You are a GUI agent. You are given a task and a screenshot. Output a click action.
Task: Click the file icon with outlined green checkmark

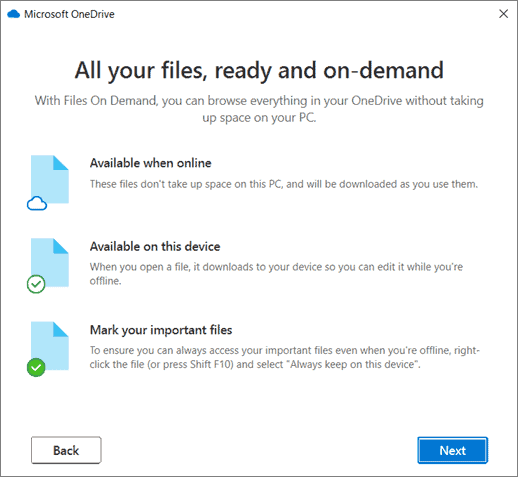tap(48, 266)
